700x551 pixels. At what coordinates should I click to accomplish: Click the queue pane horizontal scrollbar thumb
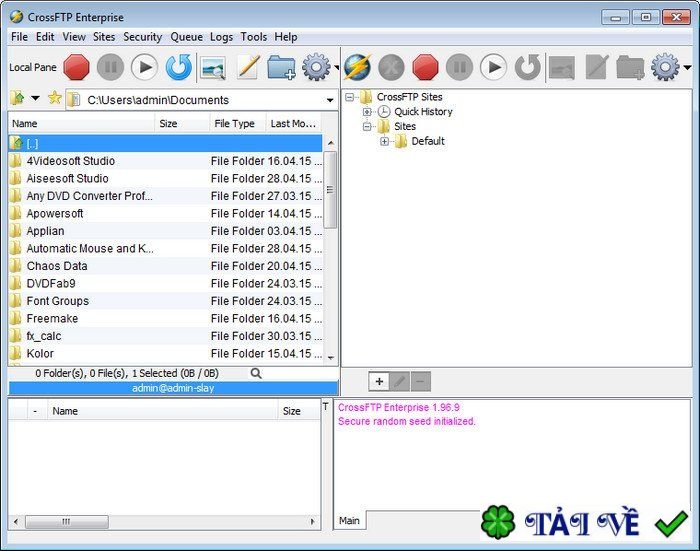(67, 522)
